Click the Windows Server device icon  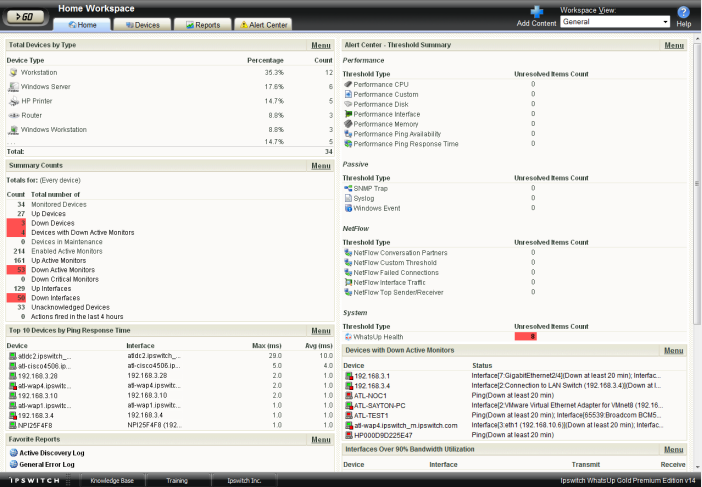13,87
